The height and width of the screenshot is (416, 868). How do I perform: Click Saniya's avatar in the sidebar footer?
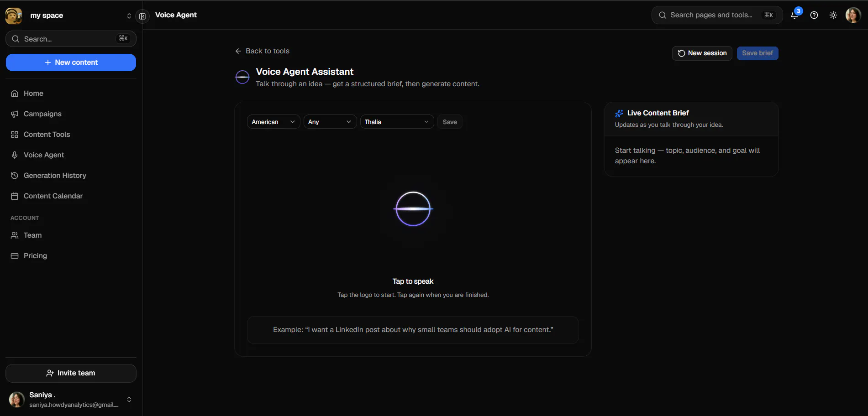point(17,400)
